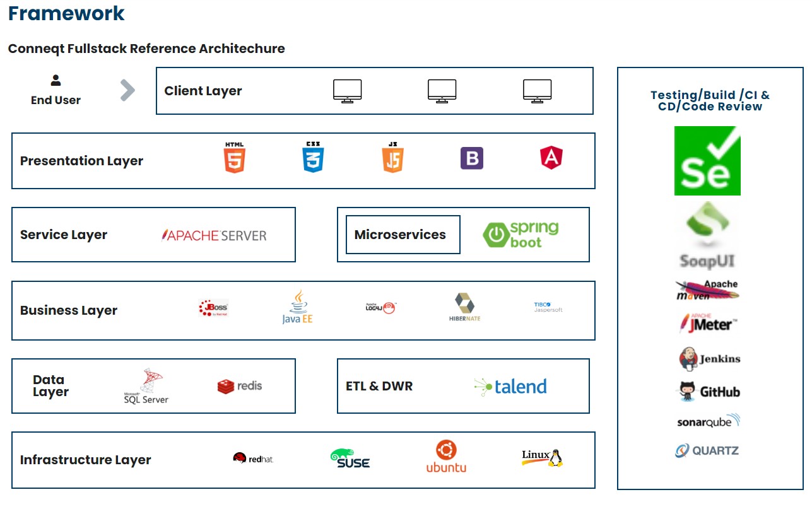The width and height of the screenshot is (812, 509).
Task: Select the JS logo in Presentation Layer
Action: point(392,158)
